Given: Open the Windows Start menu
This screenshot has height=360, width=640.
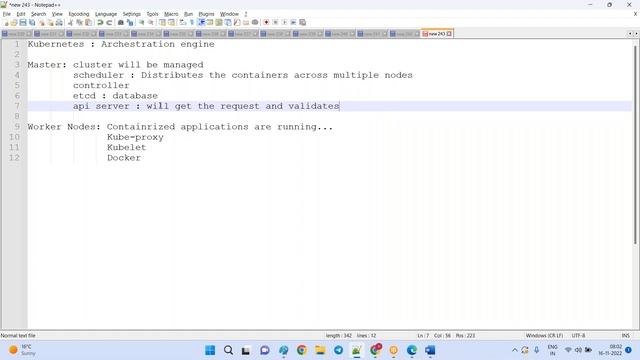Looking at the screenshot, I should coord(210,350).
